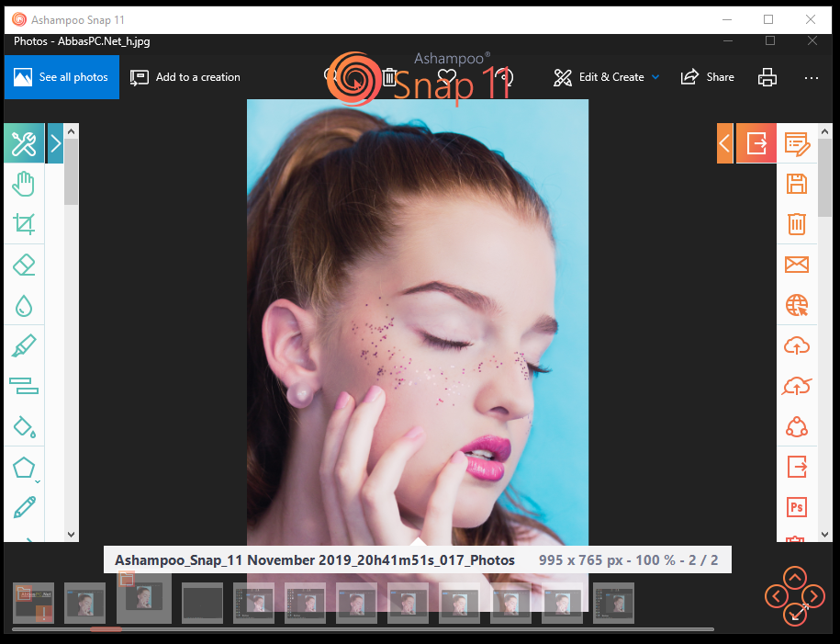Export to Photoshop with Ps icon
The height and width of the screenshot is (644, 840).
(x=797, y=507)
